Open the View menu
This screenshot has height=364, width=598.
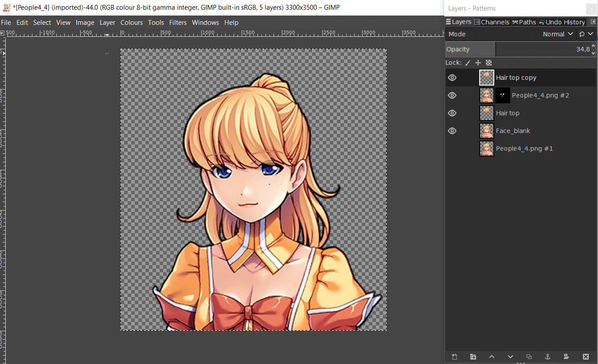point(63,23)
